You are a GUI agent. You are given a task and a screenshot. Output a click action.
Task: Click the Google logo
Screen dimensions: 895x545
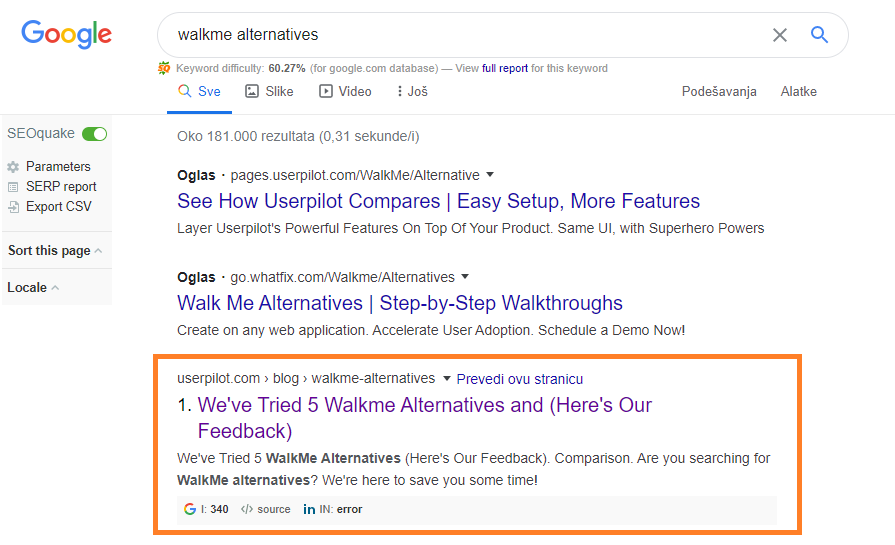click(x=66, y=34)
